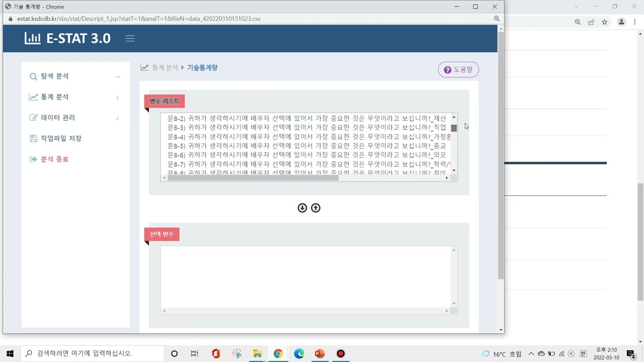Click variable list vertical scrollbar thumb

pyautogui.click(x=454, y=128)
